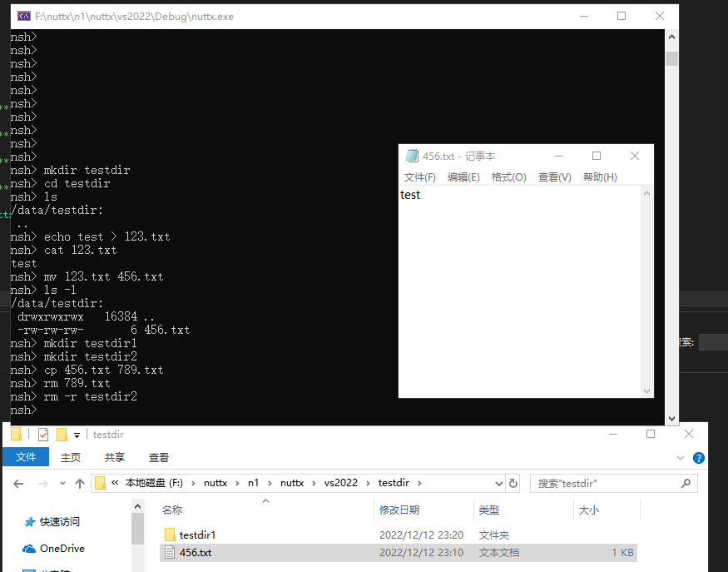Go up one folder level
Viewport: 728px width, 572px height.
coord(80,484)
